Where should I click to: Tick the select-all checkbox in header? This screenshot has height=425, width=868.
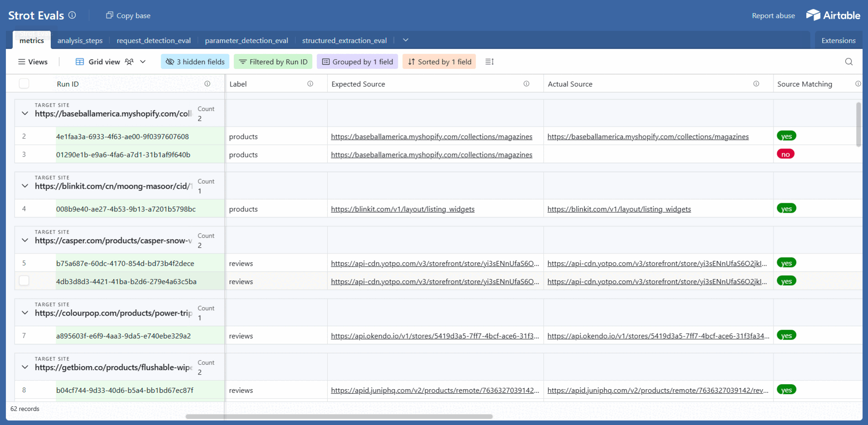[24, 83]
